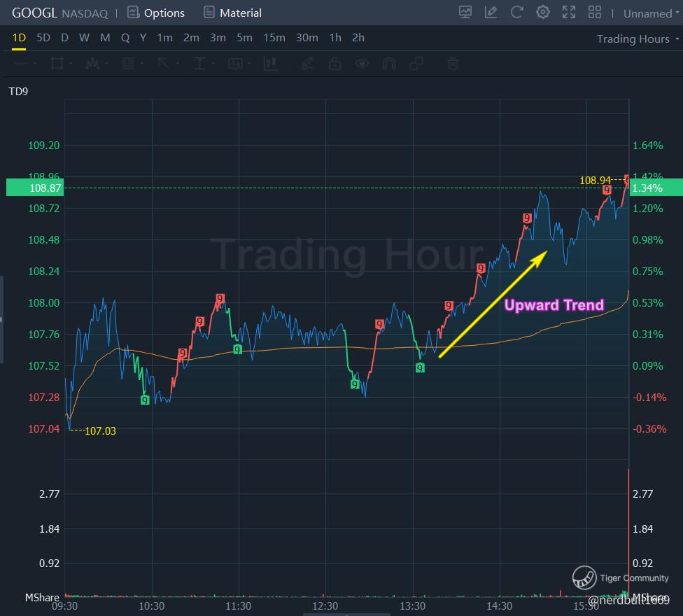This screenshot has width=683, height=616.
Task: Click the 1.34% current change tag
Action: [656, 188]
